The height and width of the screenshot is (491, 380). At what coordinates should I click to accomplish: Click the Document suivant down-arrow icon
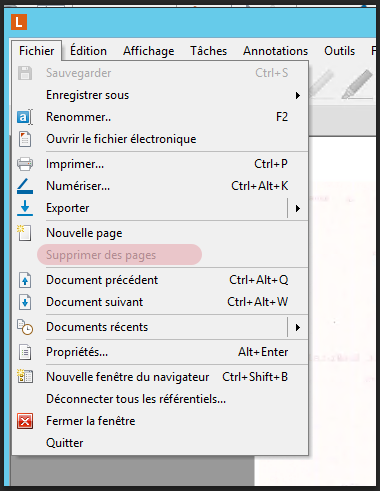[25, 302]
